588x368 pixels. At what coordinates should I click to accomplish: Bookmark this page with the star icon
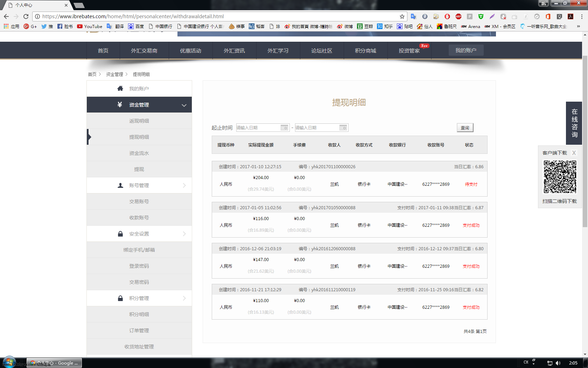point(402,16)
